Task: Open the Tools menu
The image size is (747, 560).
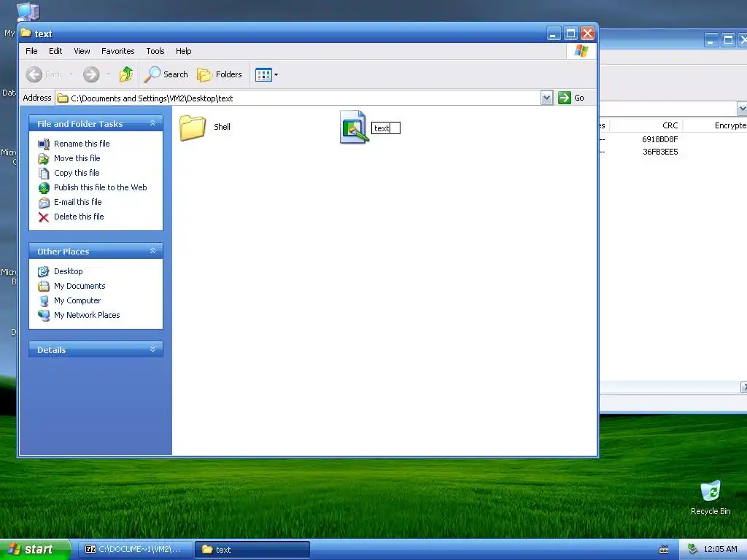Action: coord(155,51)
